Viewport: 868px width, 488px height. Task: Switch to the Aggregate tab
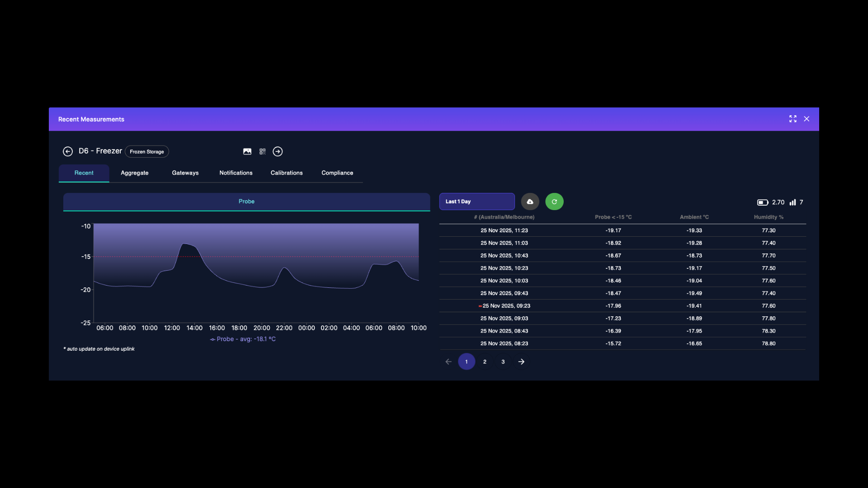(x=134, y=173)
